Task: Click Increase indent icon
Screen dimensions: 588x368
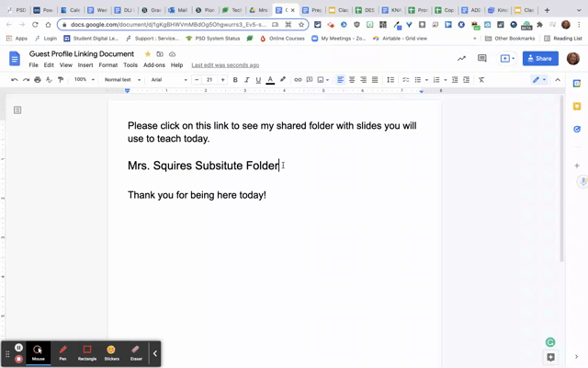Action: [466, 80]
